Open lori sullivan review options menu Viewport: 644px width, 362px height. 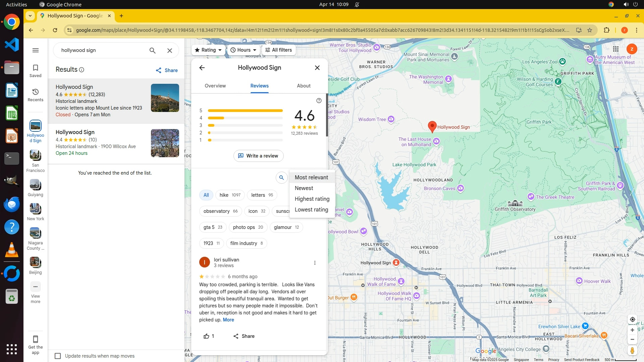coord(315,263)
